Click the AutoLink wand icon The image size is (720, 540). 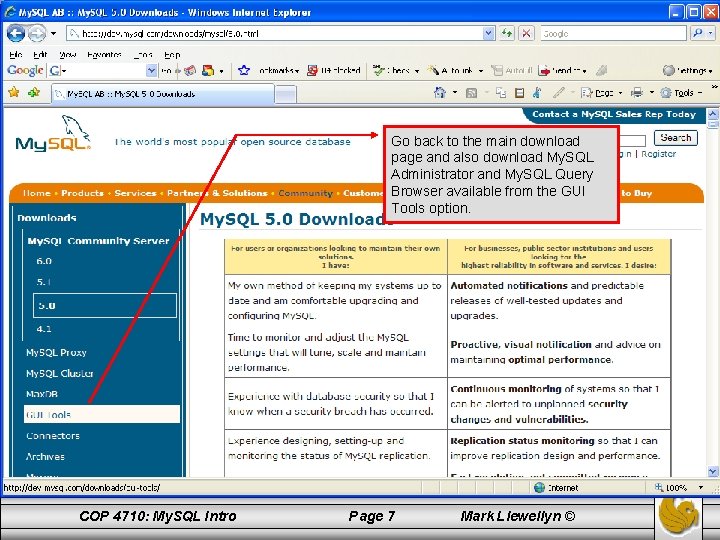433,70
